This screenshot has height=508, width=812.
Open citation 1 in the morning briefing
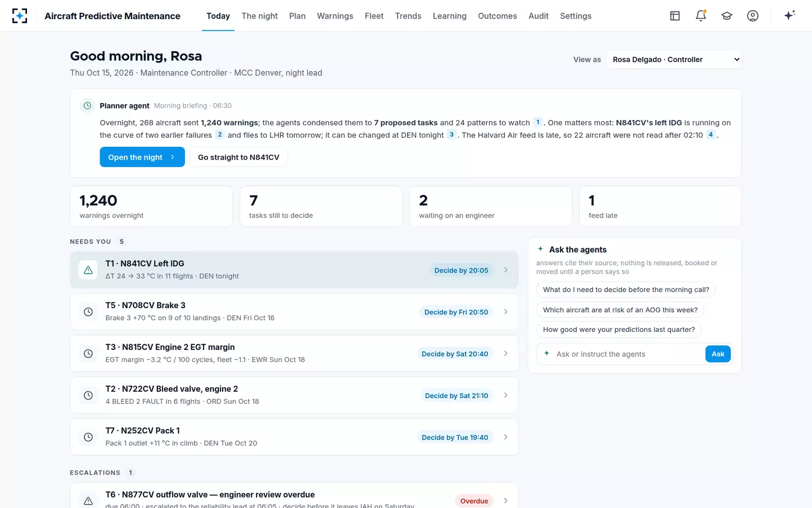click(x=538, y=122)
